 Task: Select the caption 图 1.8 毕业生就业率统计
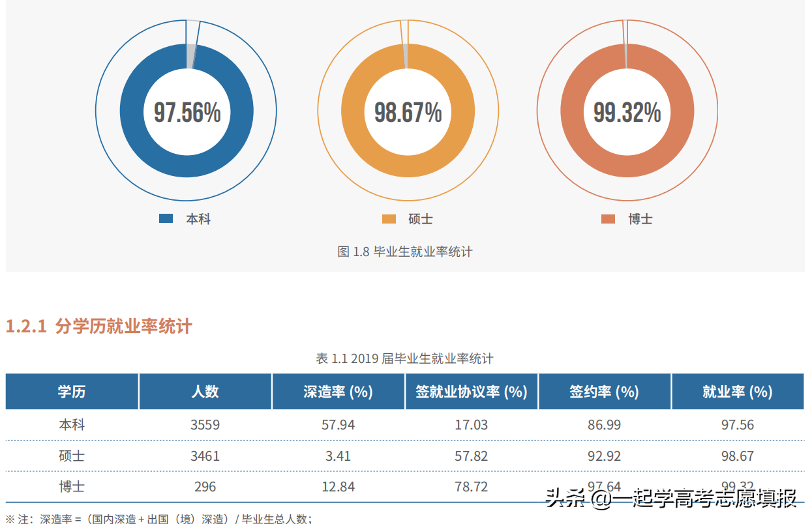[405, 252]
